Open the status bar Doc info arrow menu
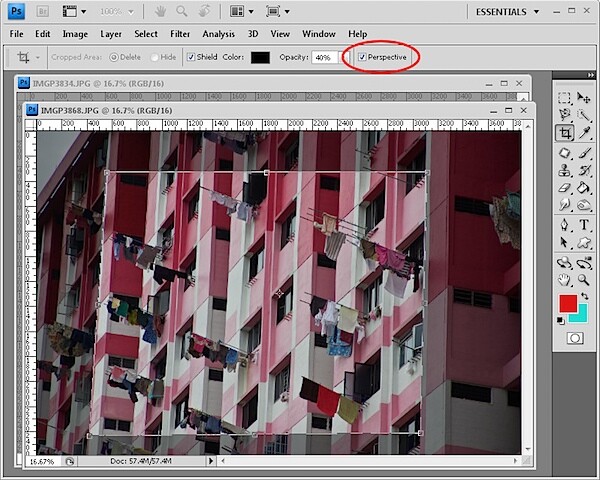600x480 pixels. [x=210, y=461]
